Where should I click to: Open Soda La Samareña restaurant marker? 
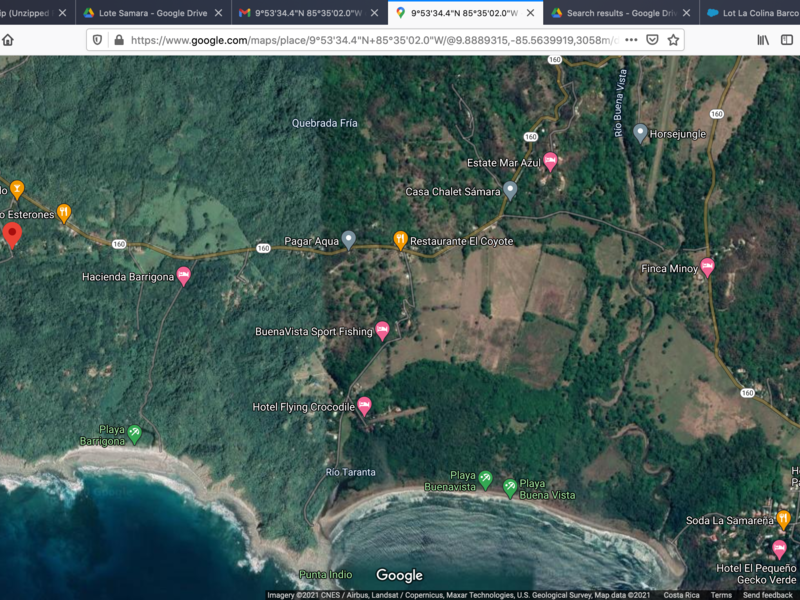point(784,520)
